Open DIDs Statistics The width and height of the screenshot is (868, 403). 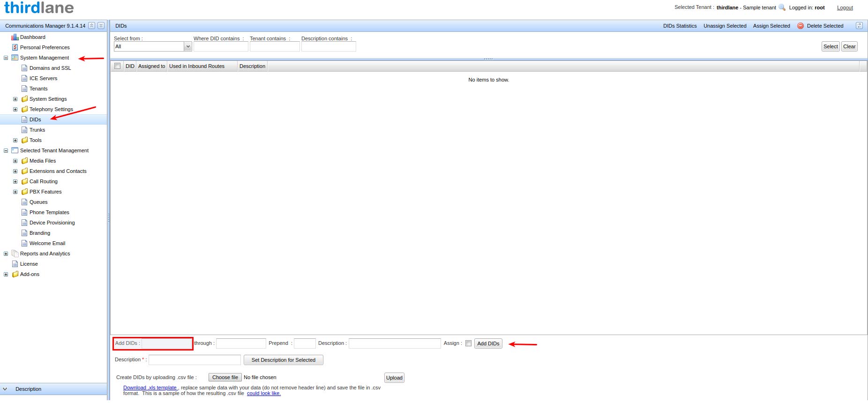(x=680, y=26)
